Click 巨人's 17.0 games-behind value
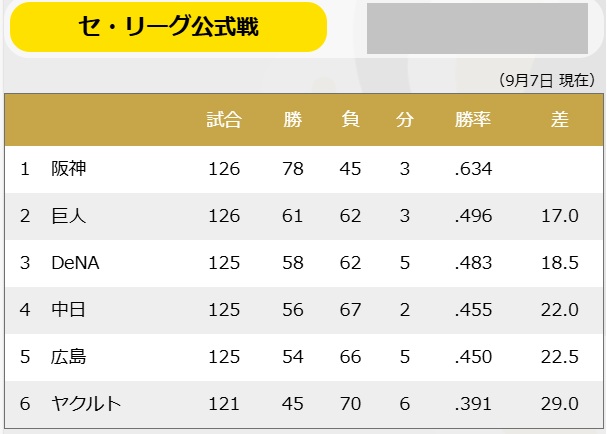Viewport: 607px width, 434px height. [560, 216]
